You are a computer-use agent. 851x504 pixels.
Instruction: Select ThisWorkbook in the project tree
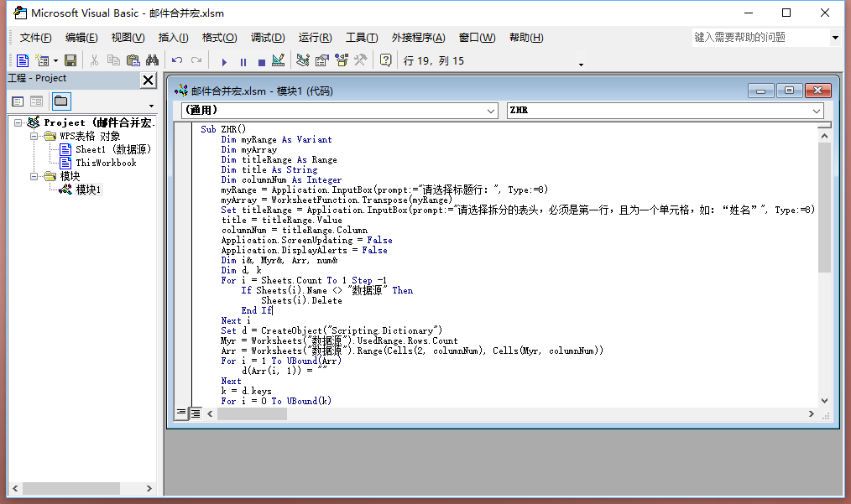(106, 163)
